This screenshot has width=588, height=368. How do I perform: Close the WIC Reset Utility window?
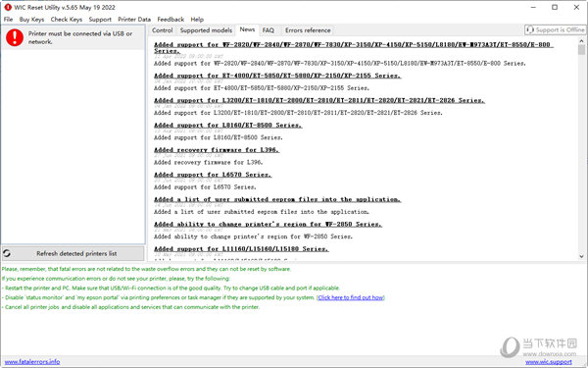[576, 7]
